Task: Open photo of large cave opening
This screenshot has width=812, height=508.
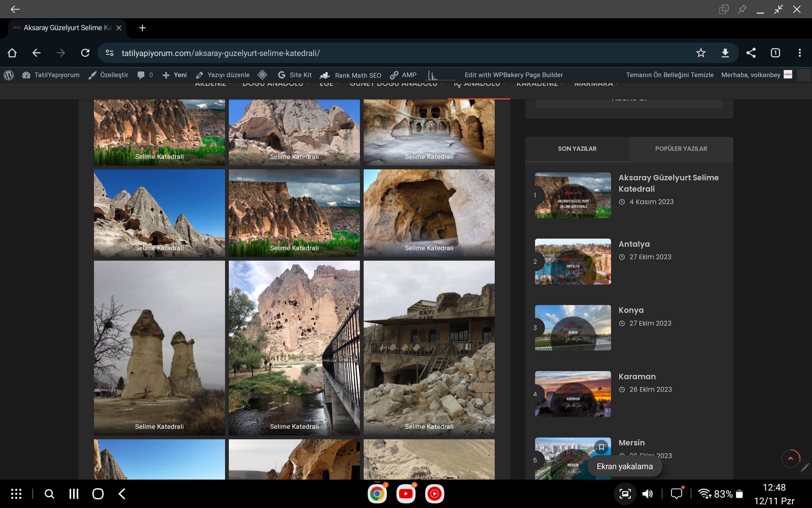Action: click(429, 213)
